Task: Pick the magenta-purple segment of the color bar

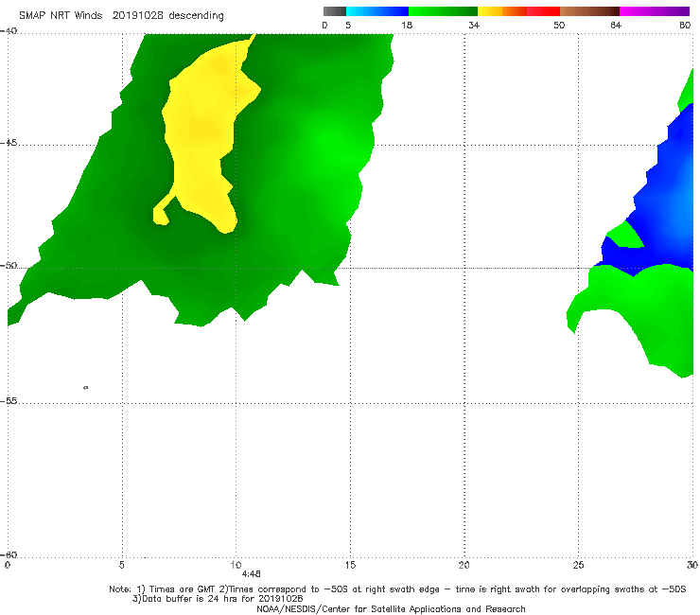Action: [655, 11]
